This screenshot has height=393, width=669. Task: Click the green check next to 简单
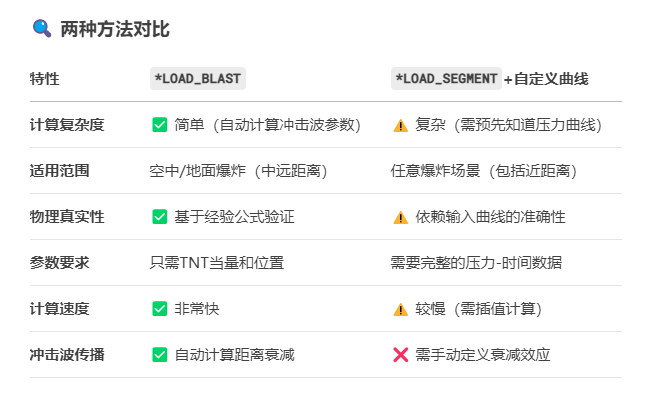(x=160, y=125)
